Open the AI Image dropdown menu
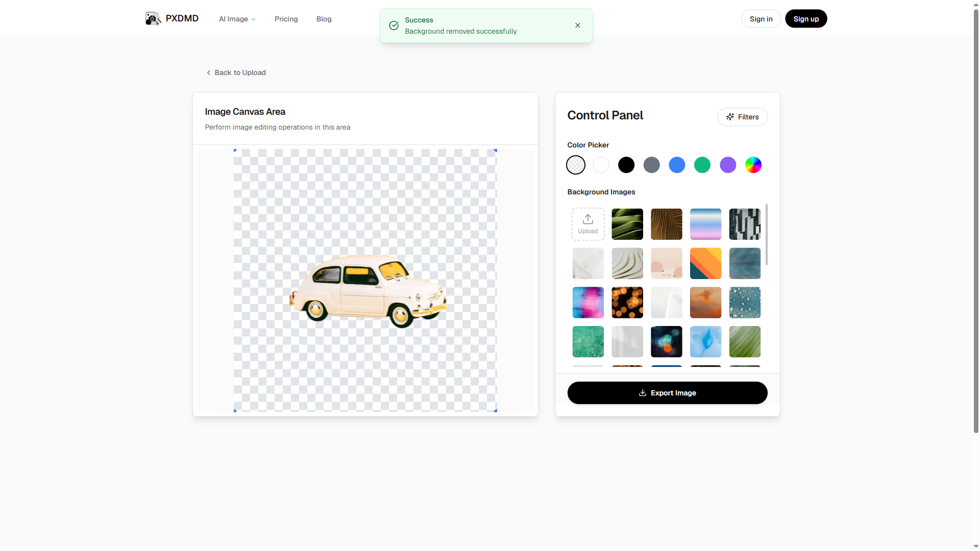 pos(237,19)
